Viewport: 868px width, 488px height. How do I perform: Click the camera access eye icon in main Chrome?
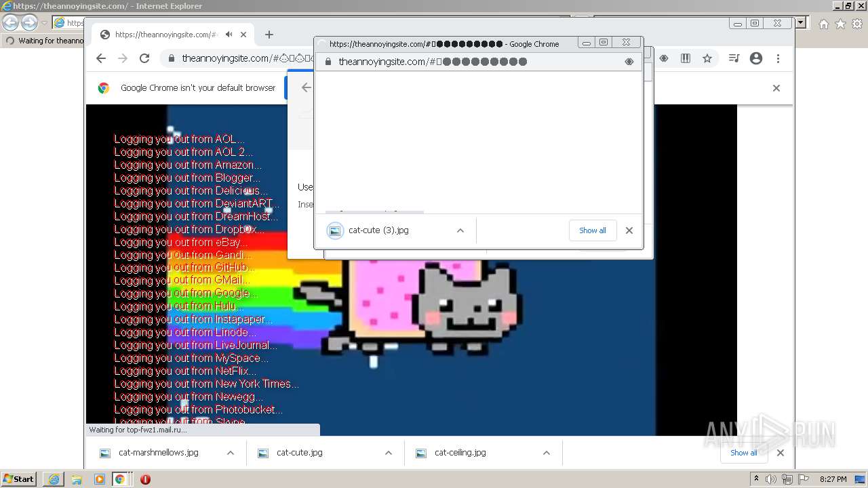[664, 58]
